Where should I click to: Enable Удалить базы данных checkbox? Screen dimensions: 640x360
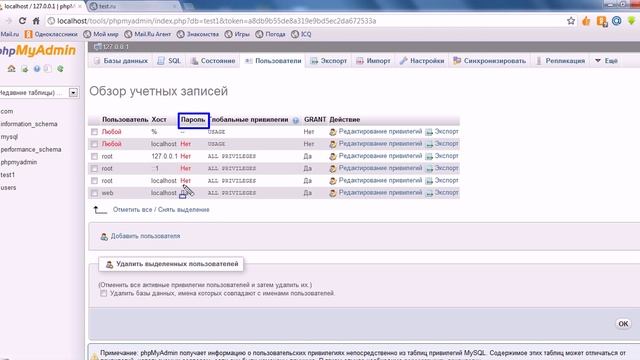click(x=104, y=293)
